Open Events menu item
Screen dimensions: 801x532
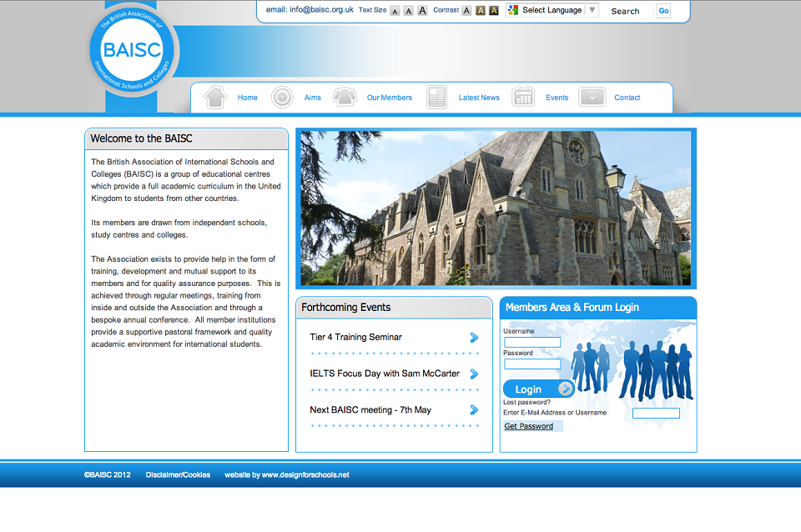[x=557, y=98]
